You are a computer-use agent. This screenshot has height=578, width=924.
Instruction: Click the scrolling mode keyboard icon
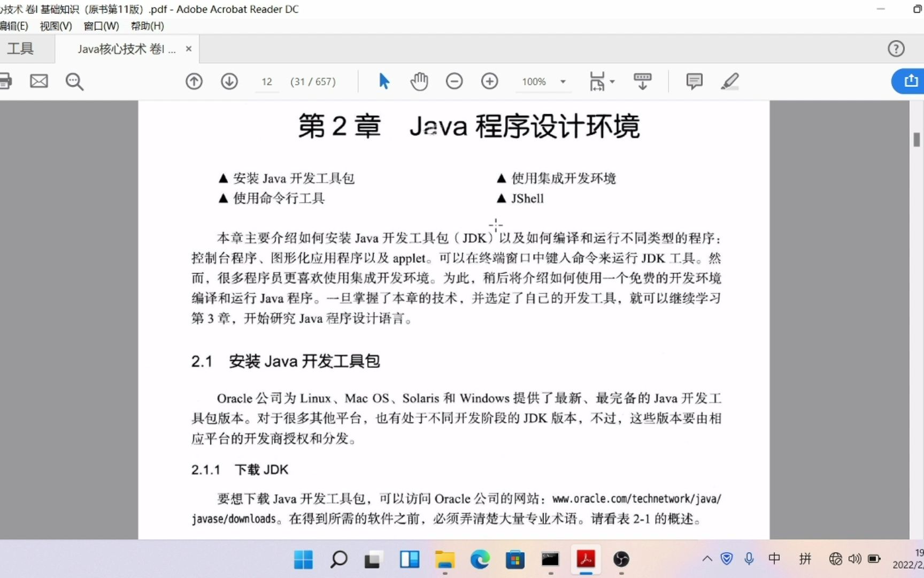pyautogui.click(x=642, y=81)
